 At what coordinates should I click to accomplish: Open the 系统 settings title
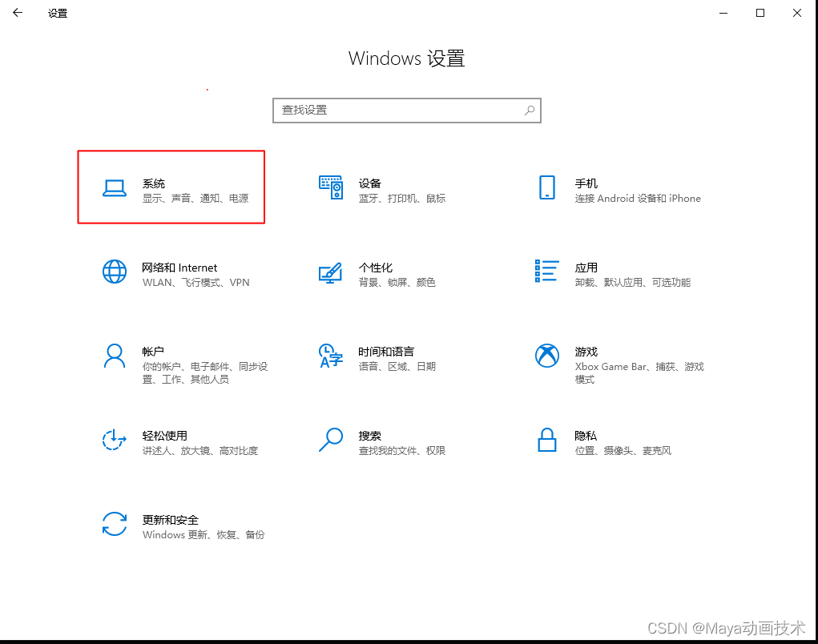pyautogui.click(x=153, y=183)
